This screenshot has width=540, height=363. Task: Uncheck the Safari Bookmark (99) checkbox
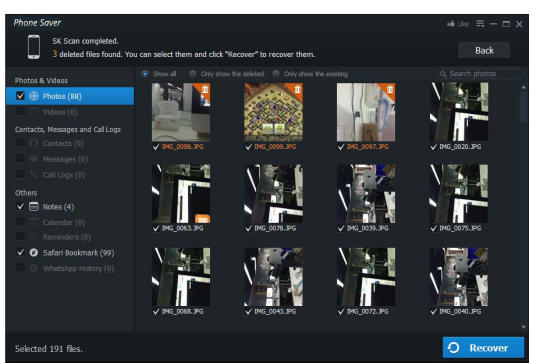pyautogui.click(x=20, y=252)
